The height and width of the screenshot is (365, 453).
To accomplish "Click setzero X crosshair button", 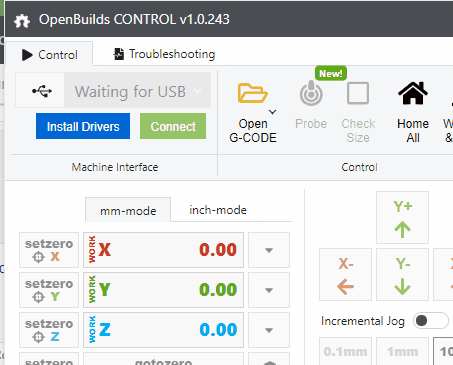I will tap(49, 250).
